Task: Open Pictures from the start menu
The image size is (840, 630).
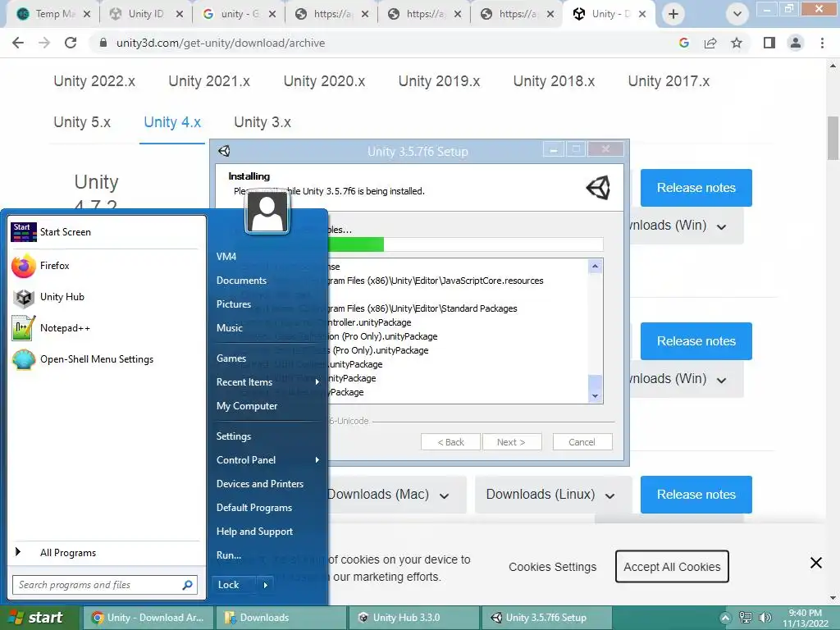Action: click(234, 304)
